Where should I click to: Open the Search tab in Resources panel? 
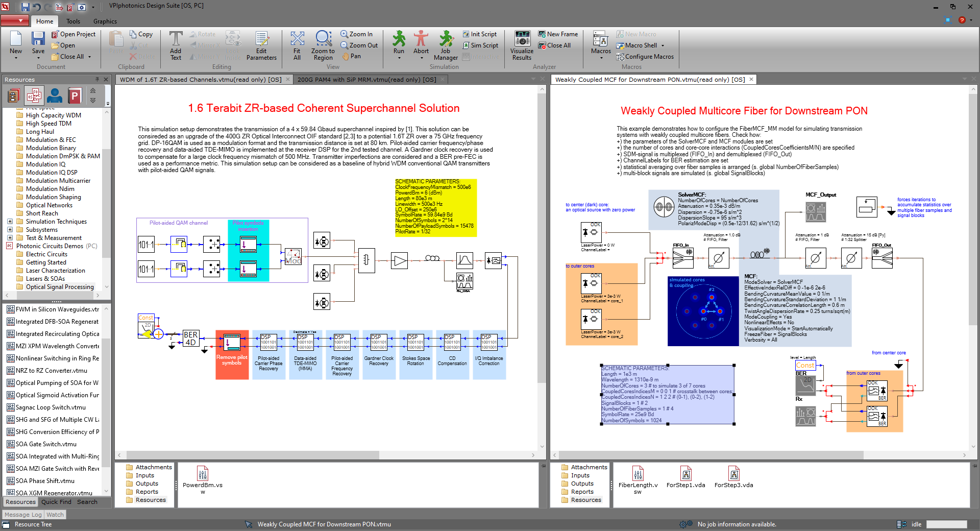pyautogui.click(x=87, y=502)
